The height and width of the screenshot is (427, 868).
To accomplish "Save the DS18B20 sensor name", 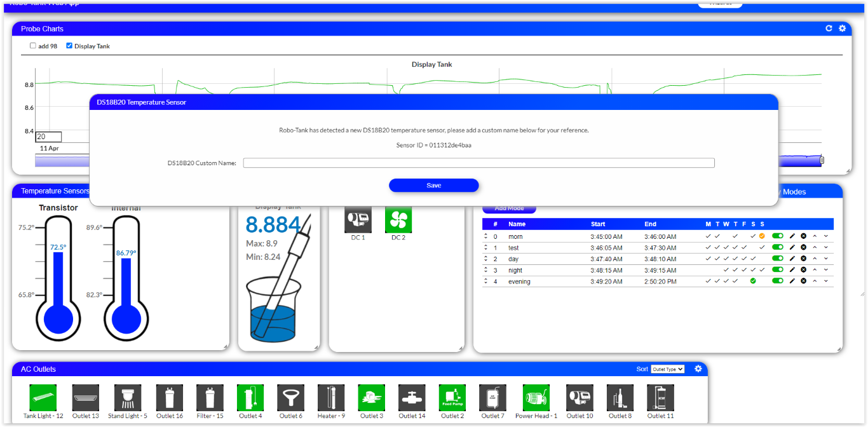I will 433,186.
